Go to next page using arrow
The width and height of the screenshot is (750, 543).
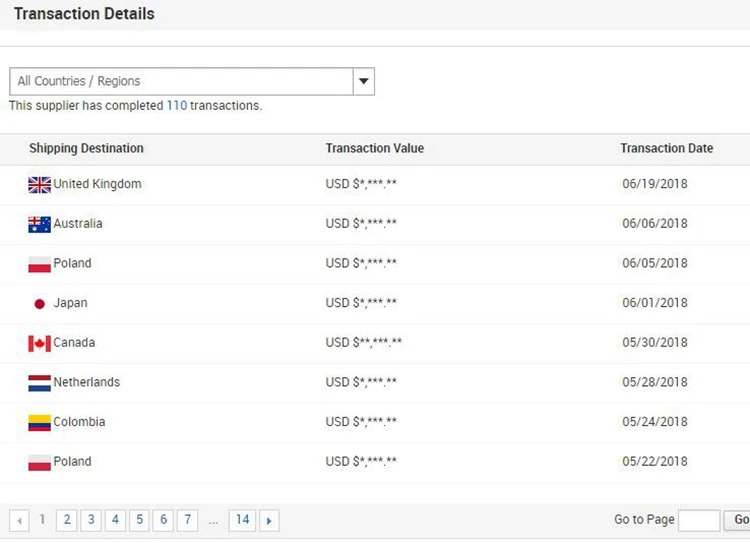pos(269,520)
